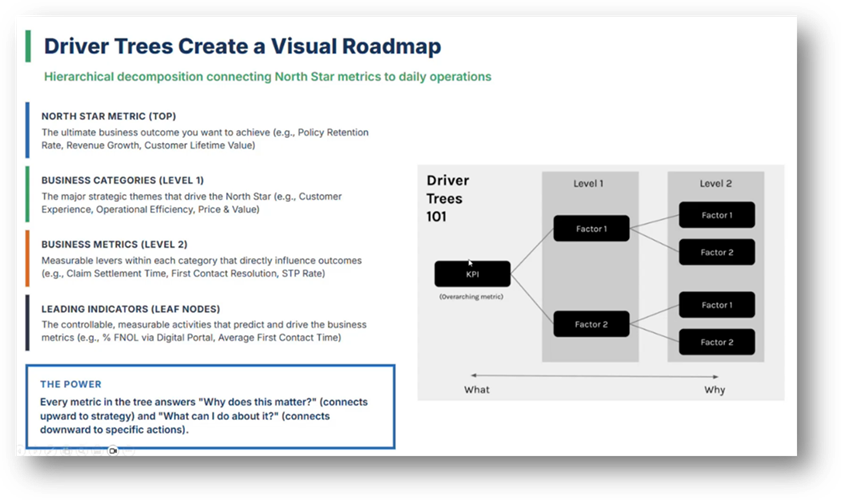Click the 'controllable, measurable activities' description text
This screenshot has height=500, width=841.
tap(204, 331)
